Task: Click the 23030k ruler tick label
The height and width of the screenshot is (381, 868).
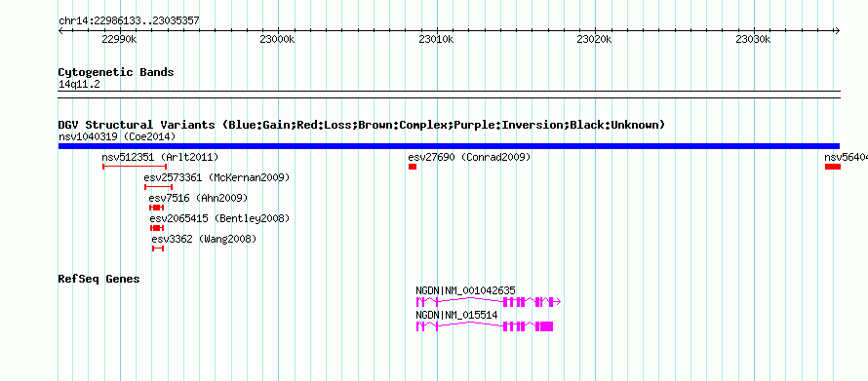Action: pyautogui.click(x=754, y=39)
